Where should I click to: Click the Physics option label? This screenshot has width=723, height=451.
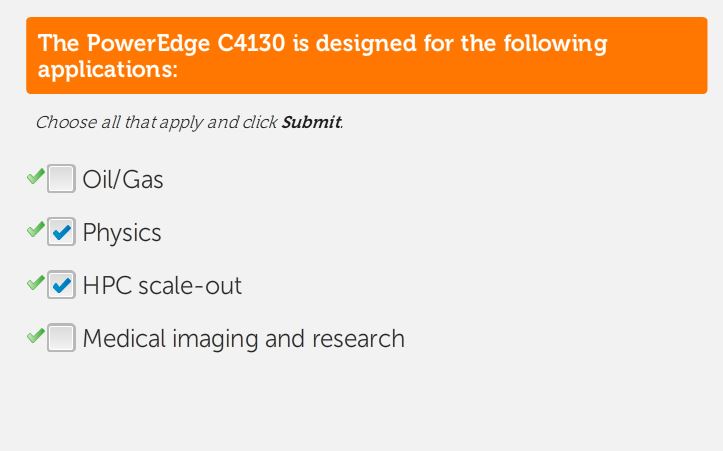[122, 233]
